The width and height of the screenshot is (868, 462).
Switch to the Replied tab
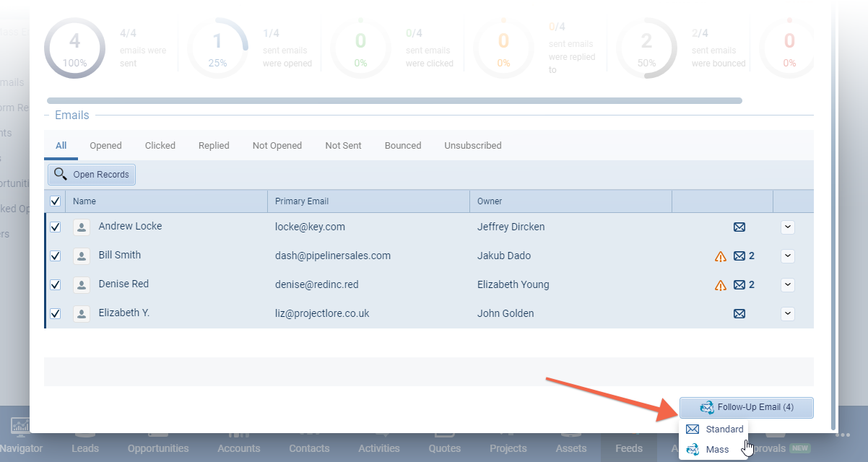point(214,146)
